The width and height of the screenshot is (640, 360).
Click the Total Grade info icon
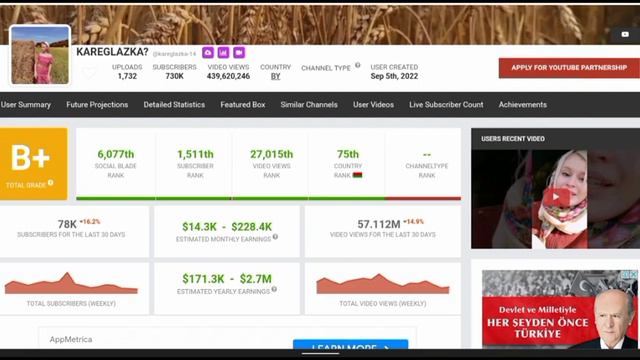coord(51,183)
